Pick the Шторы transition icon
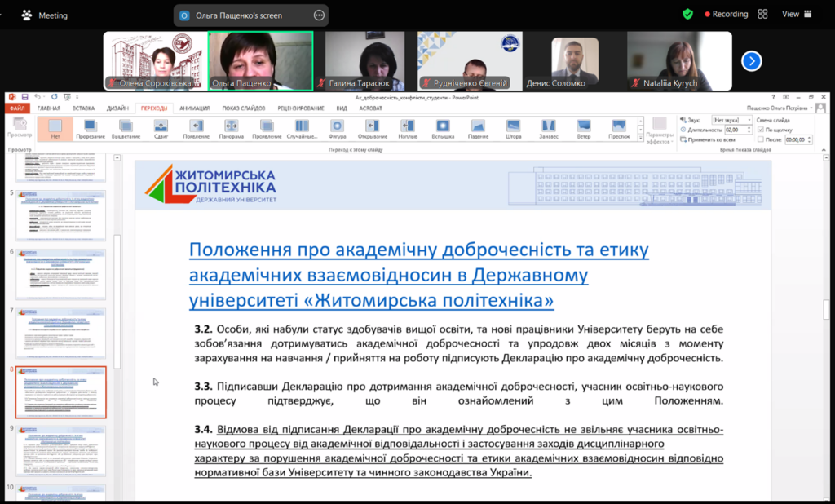 coord(513,127)
